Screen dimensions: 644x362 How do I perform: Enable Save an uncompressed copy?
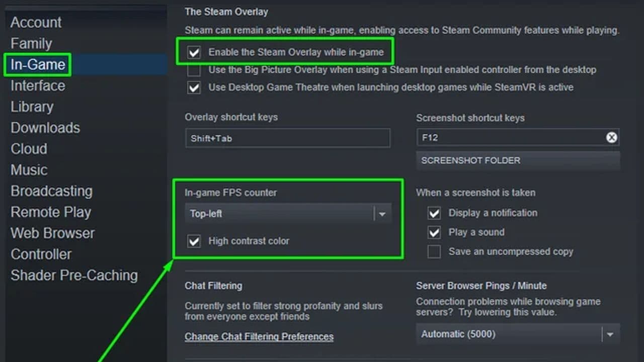pos(434,251)
